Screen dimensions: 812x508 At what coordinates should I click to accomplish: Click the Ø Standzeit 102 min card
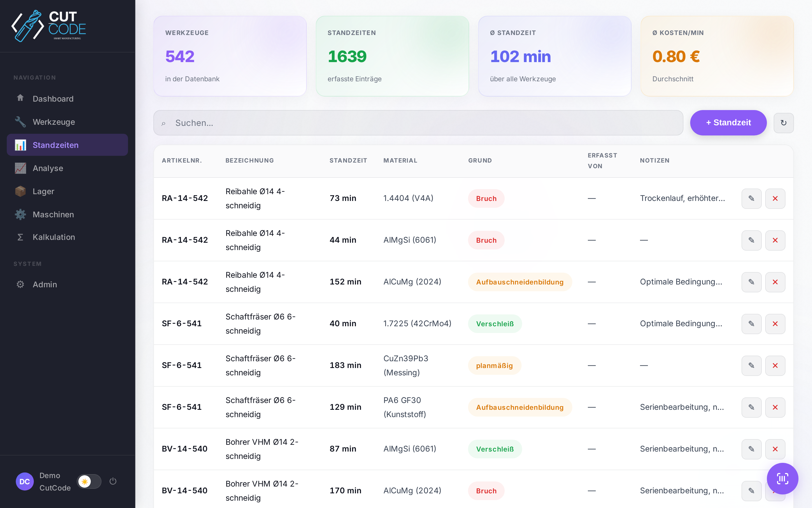[x=555, y=56]
